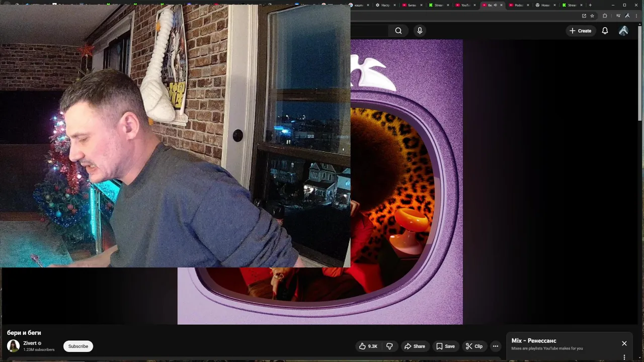Open media controls icon in toolbar
The height and width of the screenshot is (362, 644).
pos(618,16)
